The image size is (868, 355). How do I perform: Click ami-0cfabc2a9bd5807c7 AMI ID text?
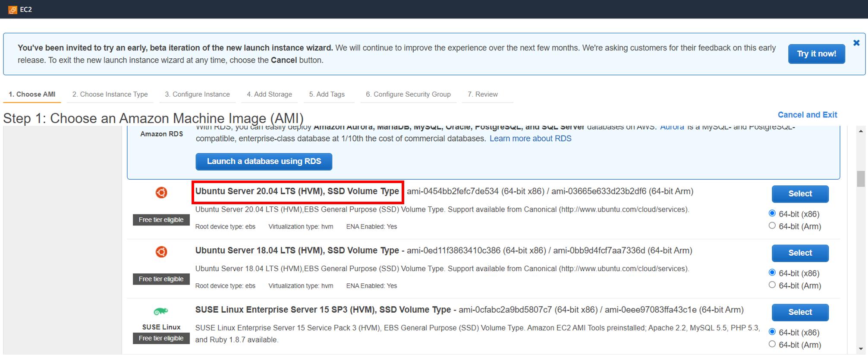point(505,310)
